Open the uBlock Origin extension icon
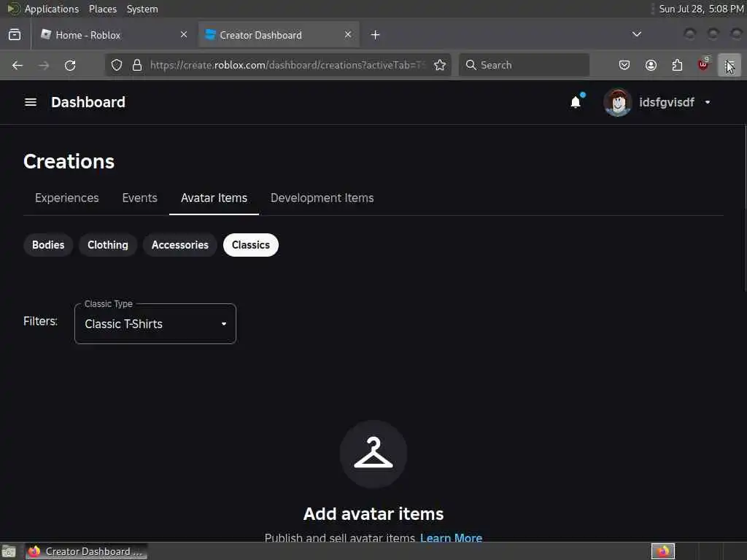 click(x=703, y=64)
